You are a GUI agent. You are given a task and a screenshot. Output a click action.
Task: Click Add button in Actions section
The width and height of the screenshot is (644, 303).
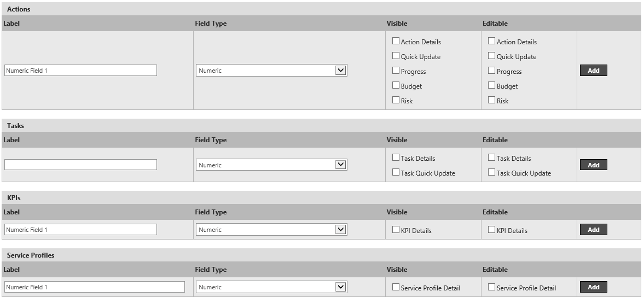(593, 71)
